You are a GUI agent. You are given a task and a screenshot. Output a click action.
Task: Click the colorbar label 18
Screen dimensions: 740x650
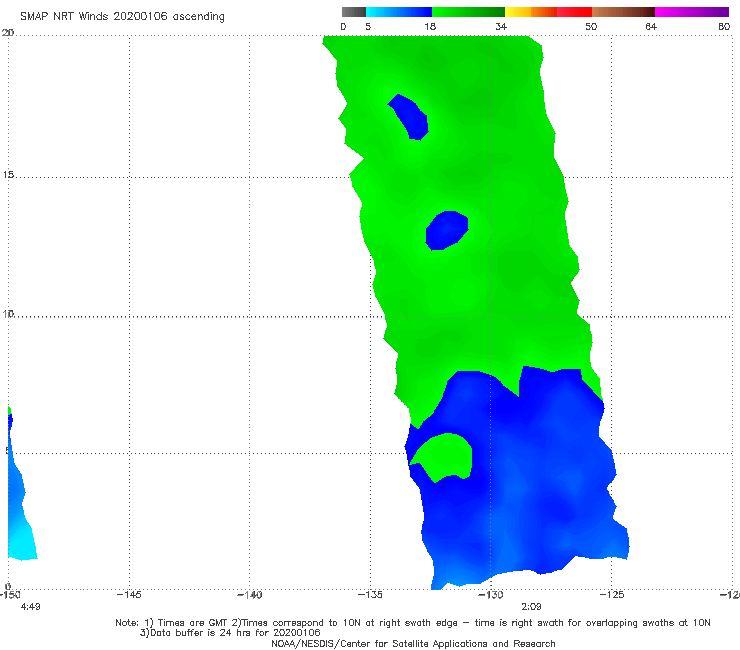pyautogui.click(x=430, y=27)
